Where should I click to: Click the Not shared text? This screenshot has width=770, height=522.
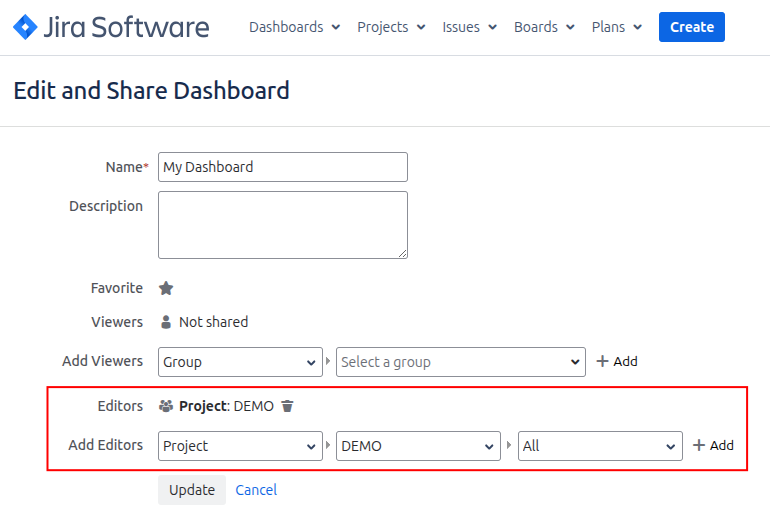pyautogui.click(x=214, y=322)
